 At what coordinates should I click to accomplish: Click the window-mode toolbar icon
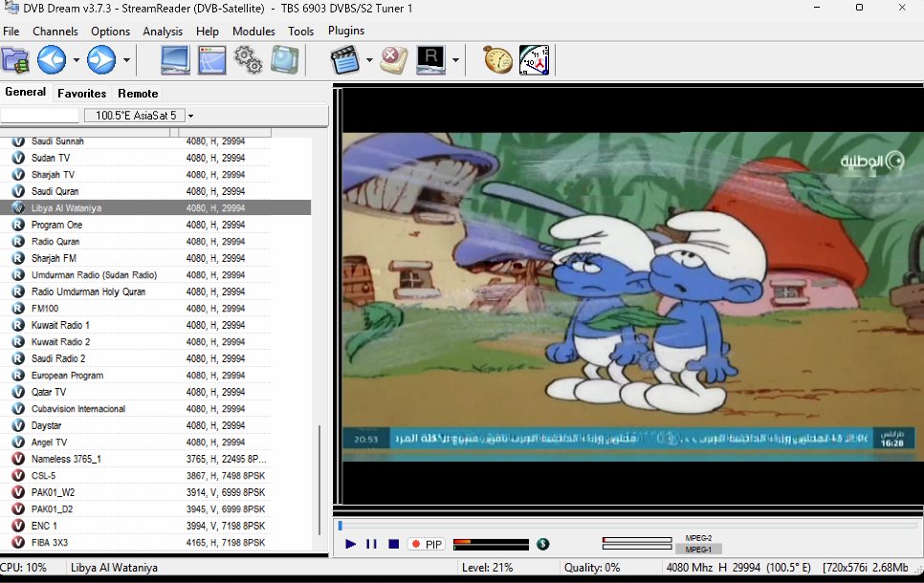(x=212, y=59)
